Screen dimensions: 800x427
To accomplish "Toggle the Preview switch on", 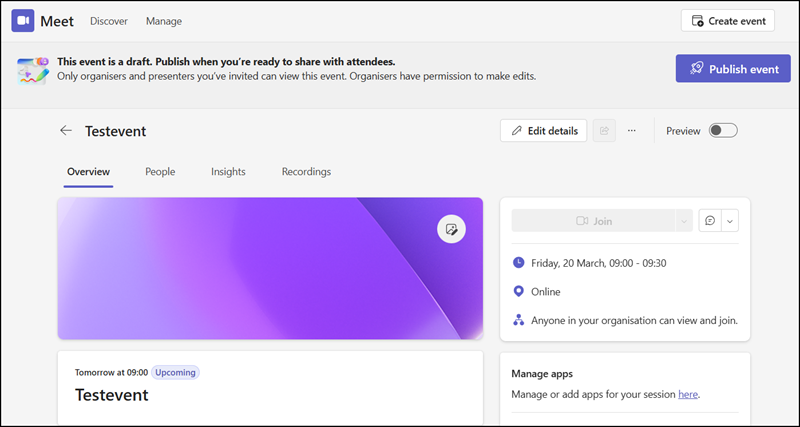I will pyautogui.click(x=722, y=131).
